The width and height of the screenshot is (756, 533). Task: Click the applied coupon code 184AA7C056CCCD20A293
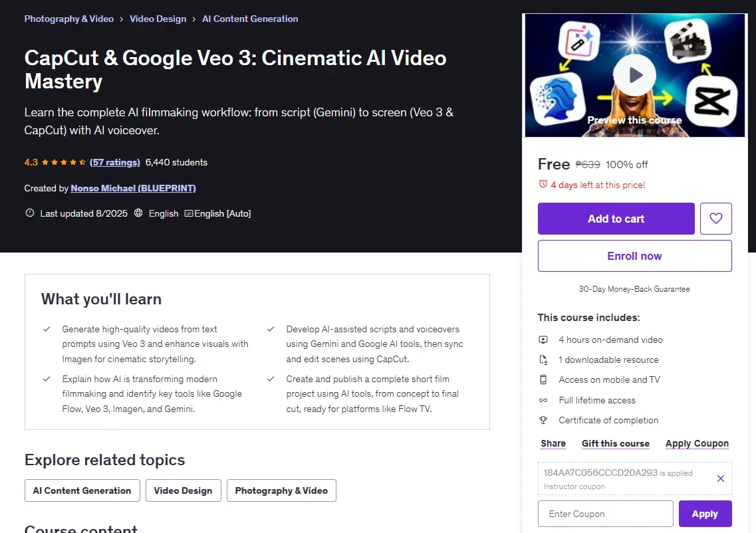[600, 473]
